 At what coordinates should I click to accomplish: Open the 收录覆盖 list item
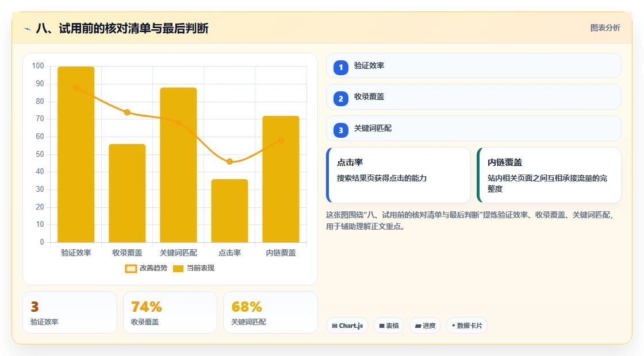474,97
